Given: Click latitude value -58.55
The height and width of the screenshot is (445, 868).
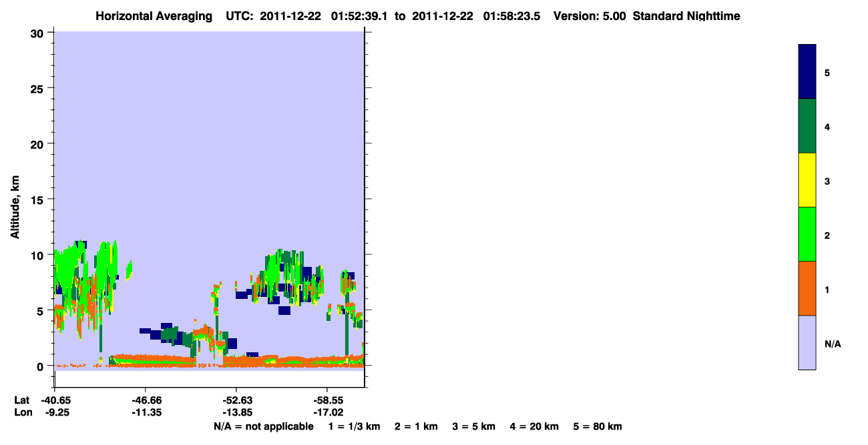Looking at the screenshot, I should [x=327, y=400].
